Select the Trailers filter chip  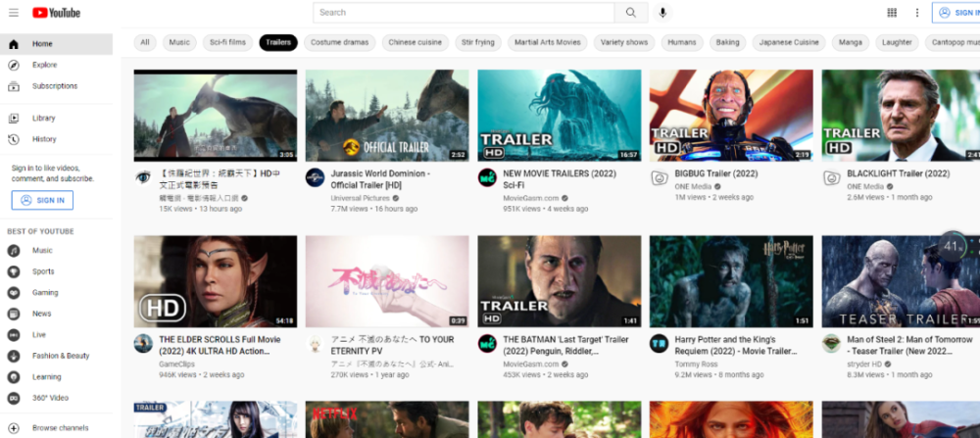[x=278, y=42]
